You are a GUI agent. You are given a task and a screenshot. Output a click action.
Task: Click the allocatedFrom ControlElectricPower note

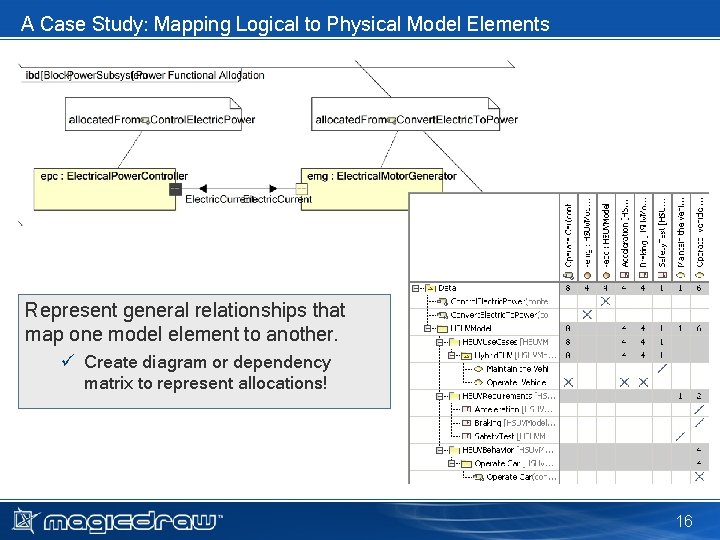[x=153, y=114]
